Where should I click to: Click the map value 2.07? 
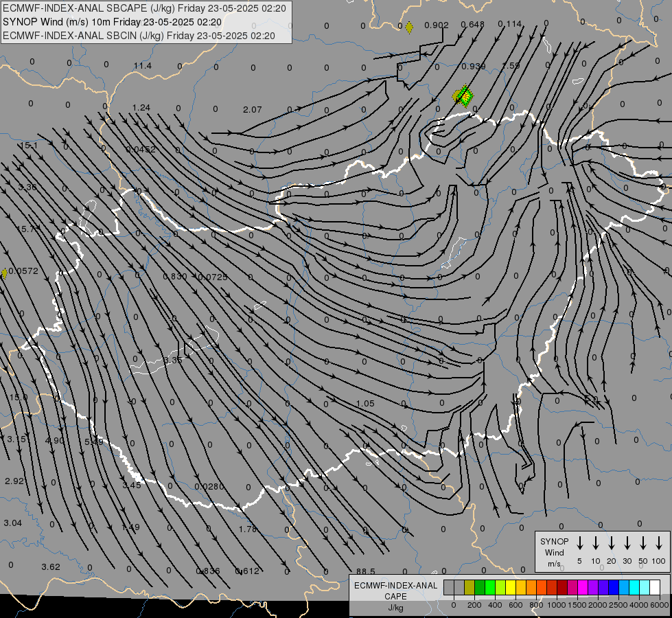(252, 109)
